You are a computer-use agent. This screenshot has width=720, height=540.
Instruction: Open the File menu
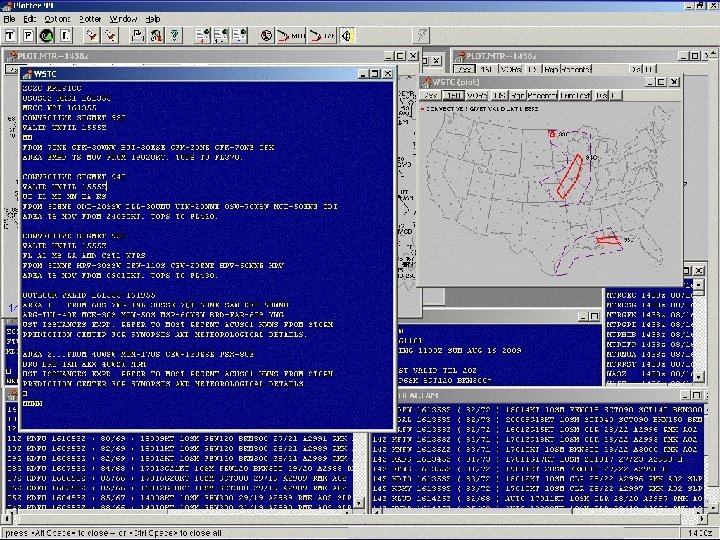[x=9, y=19]
